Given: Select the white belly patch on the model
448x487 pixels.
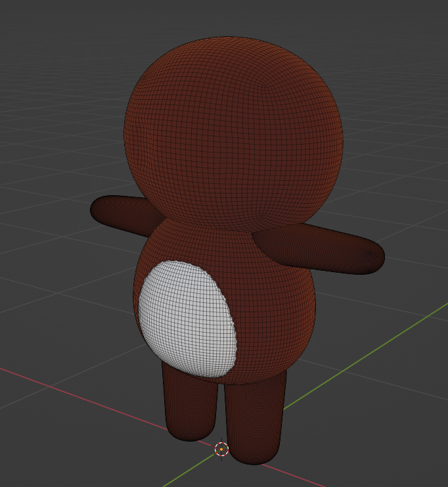Looking at the screenshot, I should (187, 319).
